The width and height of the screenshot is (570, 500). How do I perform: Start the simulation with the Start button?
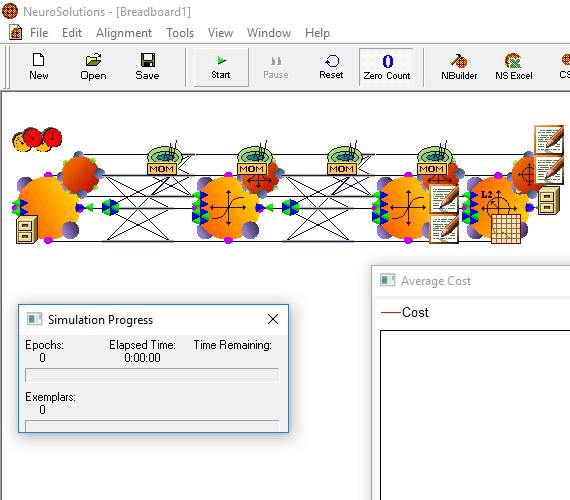click(x=221, y=67)
